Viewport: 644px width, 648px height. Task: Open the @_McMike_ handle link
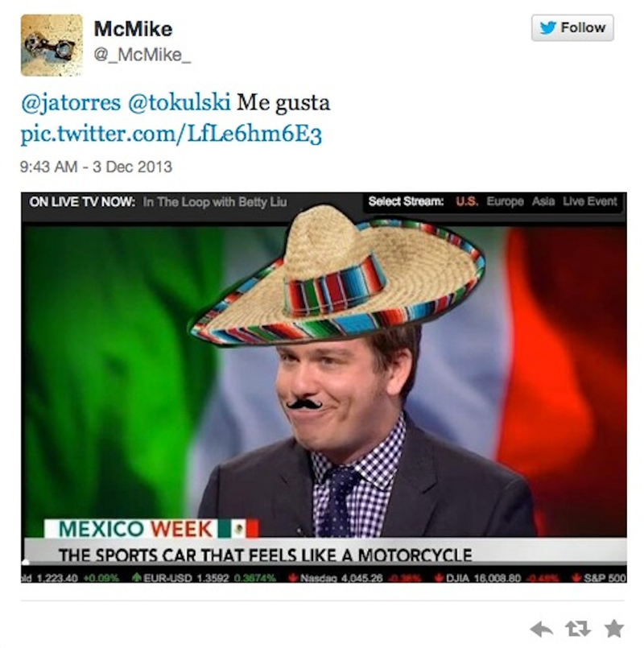(142, 55)
